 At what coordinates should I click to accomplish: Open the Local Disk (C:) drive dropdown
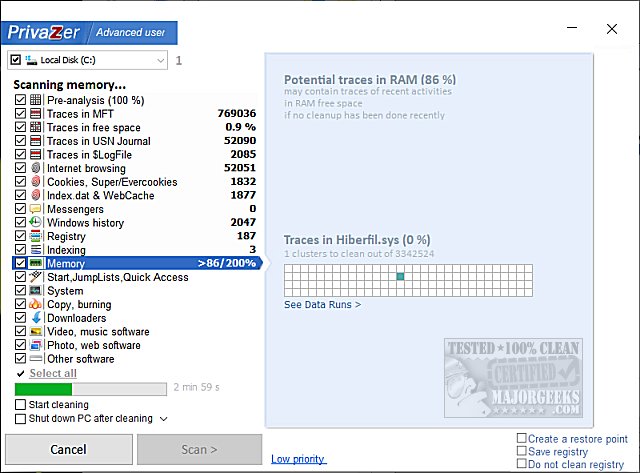pos(160,60)
